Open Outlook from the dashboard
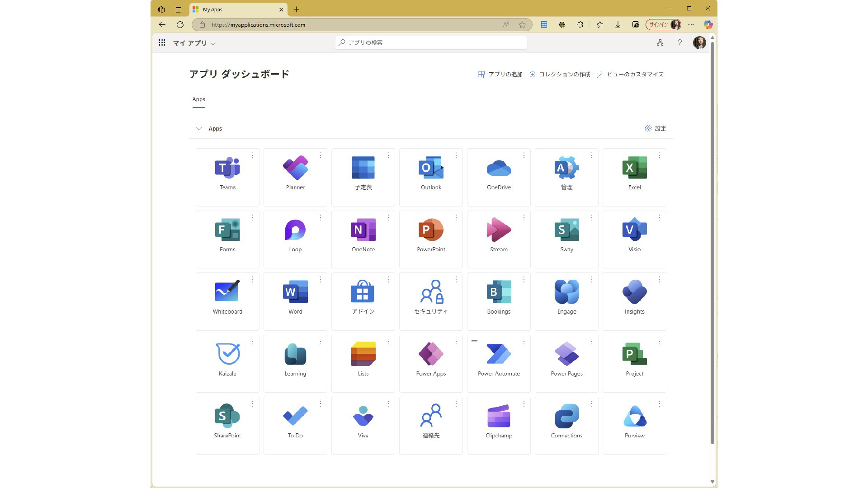Viewport: 868px width, 488px height. point(431,177)
